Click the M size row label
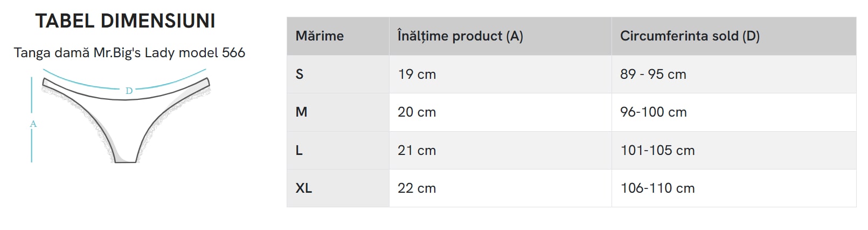The image size is (868, 230). (x=301, y=112)
